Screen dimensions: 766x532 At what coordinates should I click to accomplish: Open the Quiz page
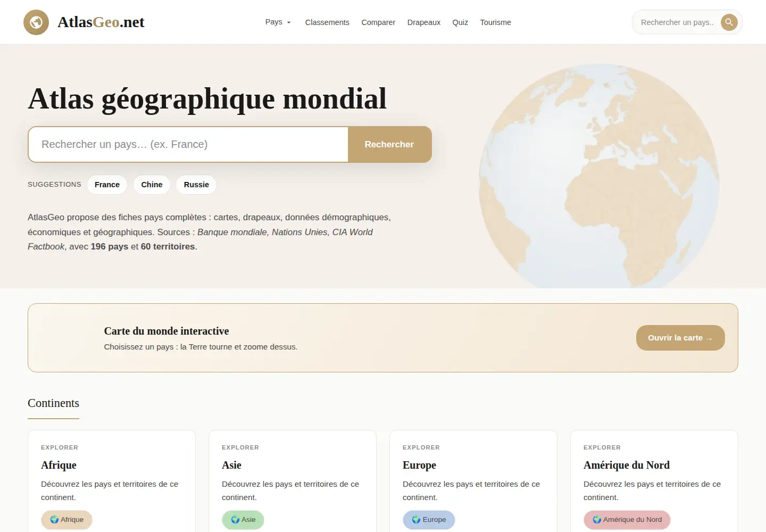point(460,22)
